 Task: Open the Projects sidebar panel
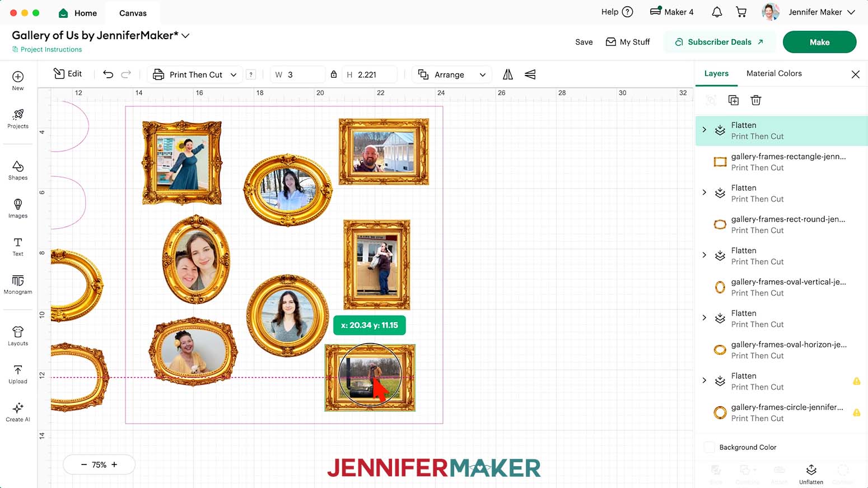coord(18,119)
